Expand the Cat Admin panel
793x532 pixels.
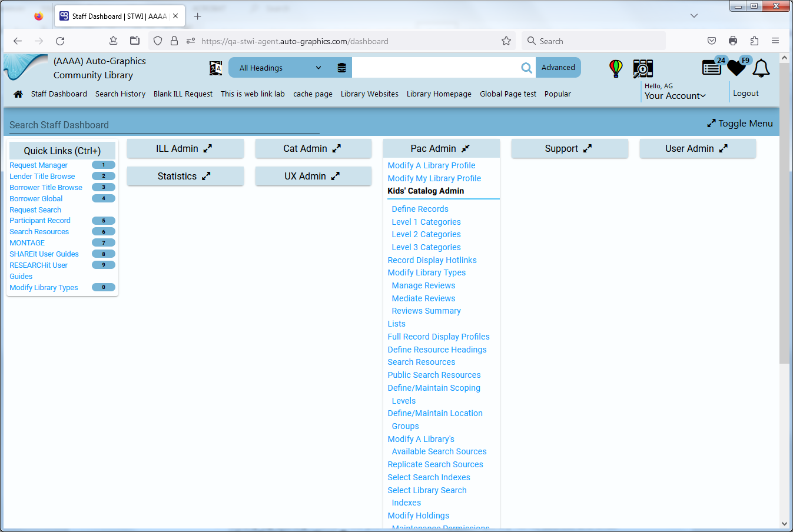coord(313,149)
